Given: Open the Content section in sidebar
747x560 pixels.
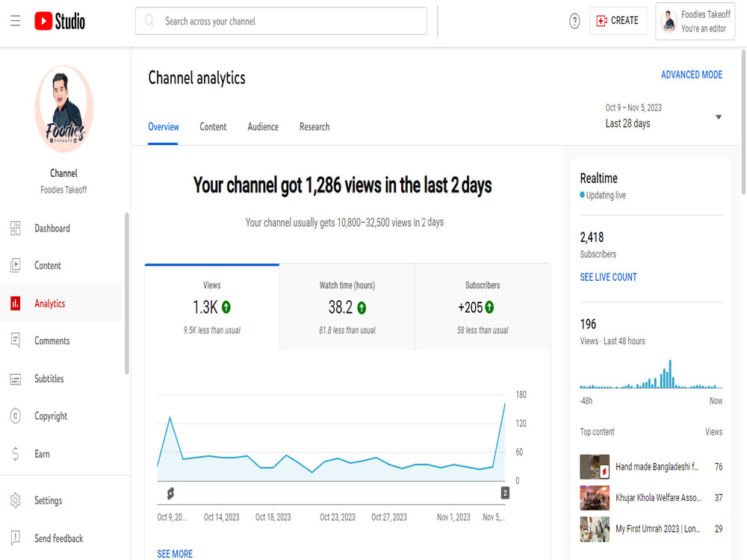Looking at the screenshot, I should pyautogui.click(x=48, y=265).
